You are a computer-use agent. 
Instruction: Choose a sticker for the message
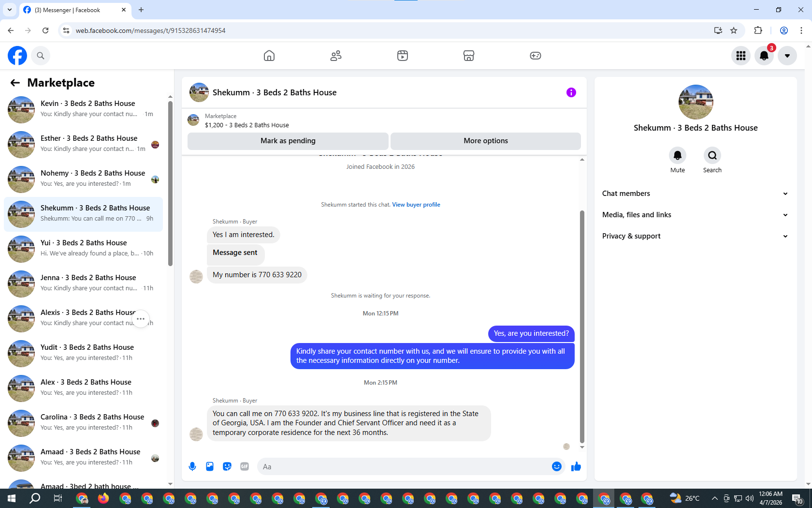click(x=227, y=466)
